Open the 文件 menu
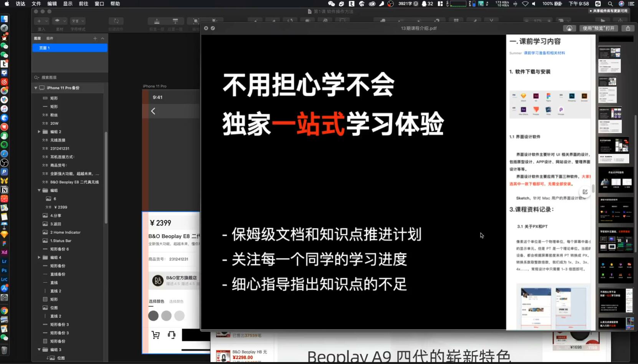The width and height of the screenshot is (638, 364). (36, 3)
